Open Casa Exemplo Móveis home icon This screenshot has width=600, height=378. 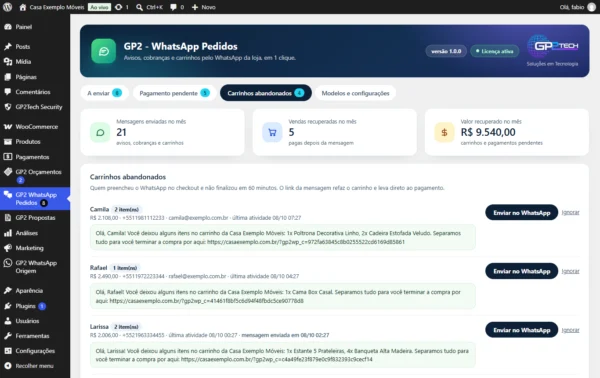point(23,7)
